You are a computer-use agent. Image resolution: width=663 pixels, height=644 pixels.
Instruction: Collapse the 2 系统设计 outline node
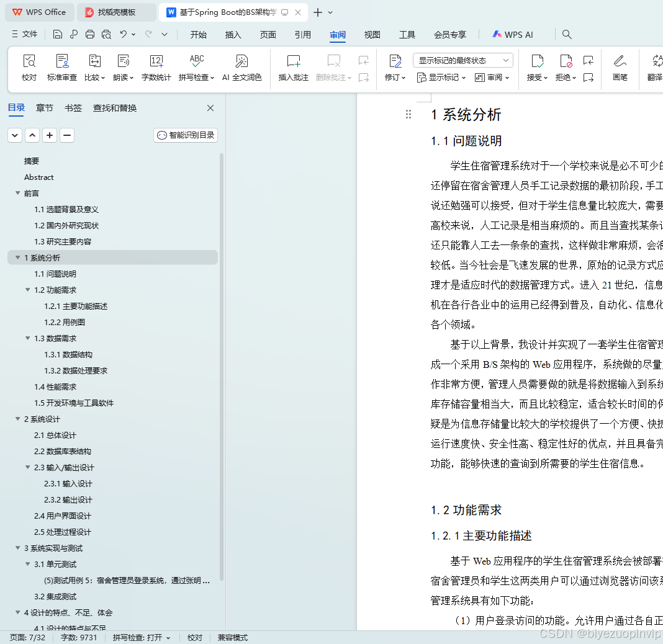[x=17, y=419]
